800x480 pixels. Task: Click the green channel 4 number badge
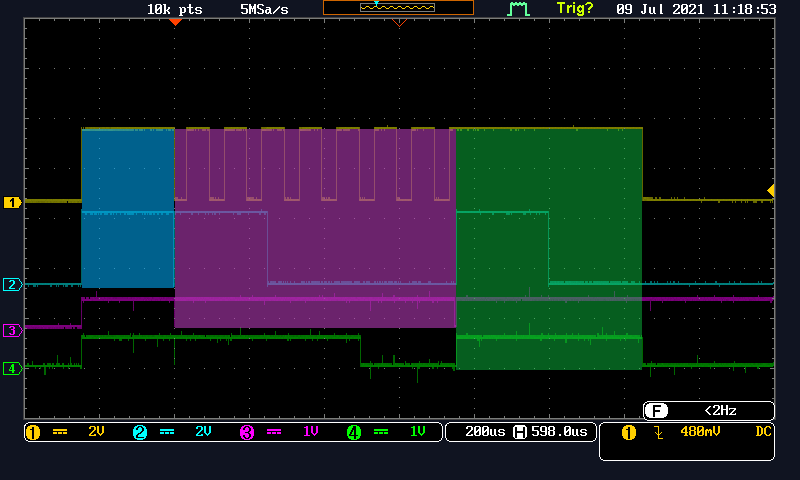[x=354, y=432]
